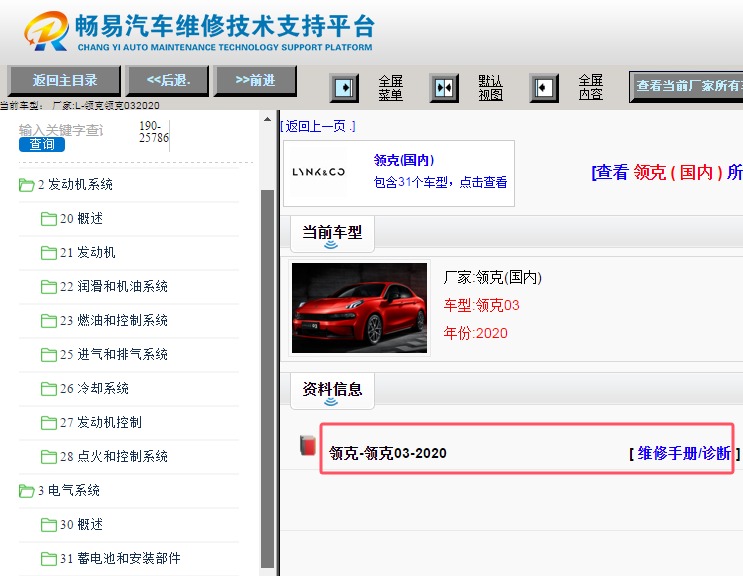
Task: Open the 22 润滑和机油系统 tree item
Action: (114, 287)
